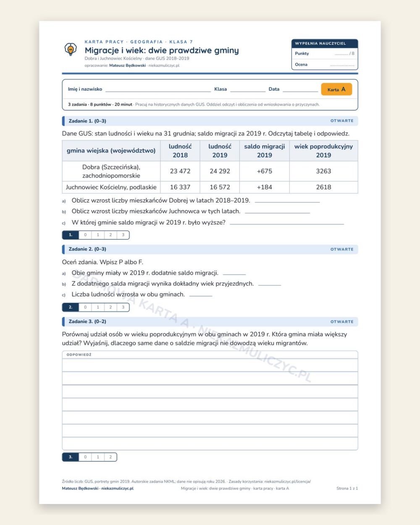Select score 0 in Zadanie 1 scoring strip
This screenshot has height=525, width=420.
pos(85,235)
